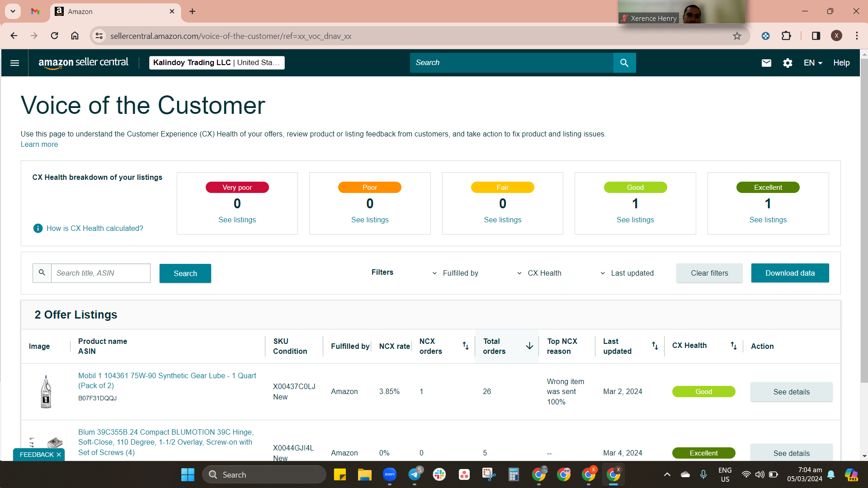
Task: Switch to the Gmail pinned tab
Action: [35, 11]
